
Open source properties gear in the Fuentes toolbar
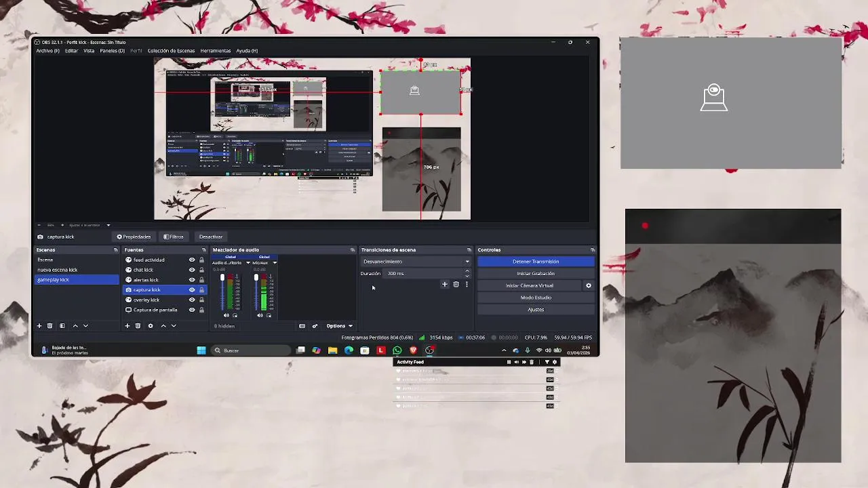click(x=151, y=326)
